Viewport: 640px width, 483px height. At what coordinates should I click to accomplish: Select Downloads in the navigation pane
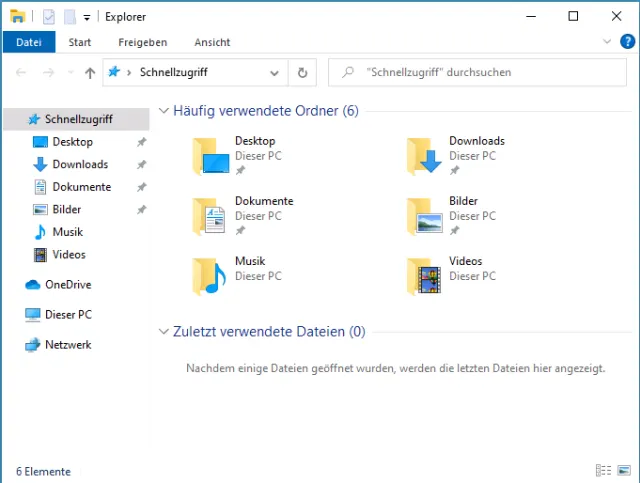[x=80, y=164]
